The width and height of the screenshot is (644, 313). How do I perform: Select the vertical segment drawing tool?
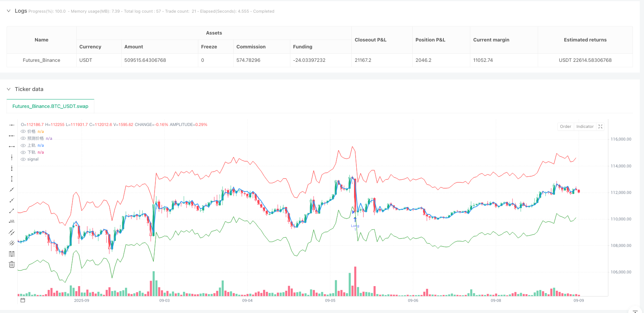pyautogui.click(x=12, y=179)
